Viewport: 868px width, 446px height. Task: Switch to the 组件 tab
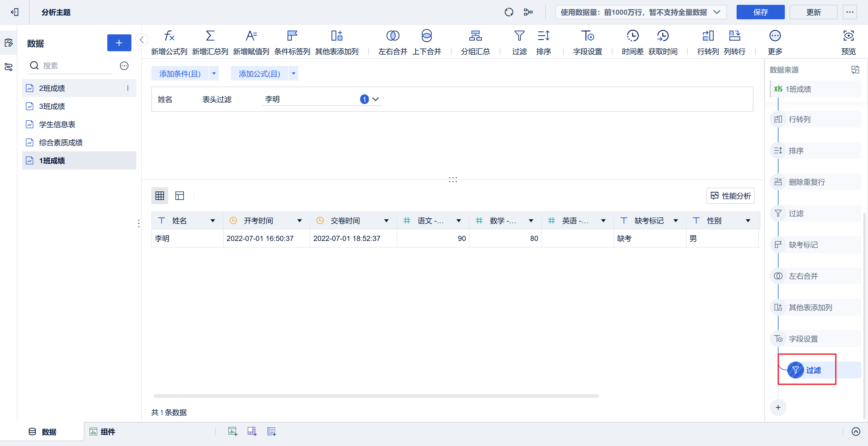click(x=102, y=432)
